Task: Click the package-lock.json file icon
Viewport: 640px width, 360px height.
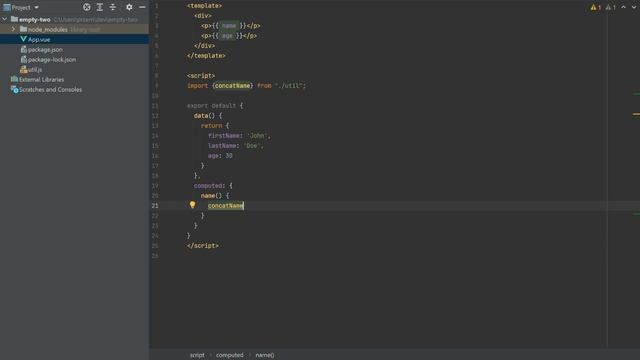Action: pyautogui.click(x=24, y=60)
